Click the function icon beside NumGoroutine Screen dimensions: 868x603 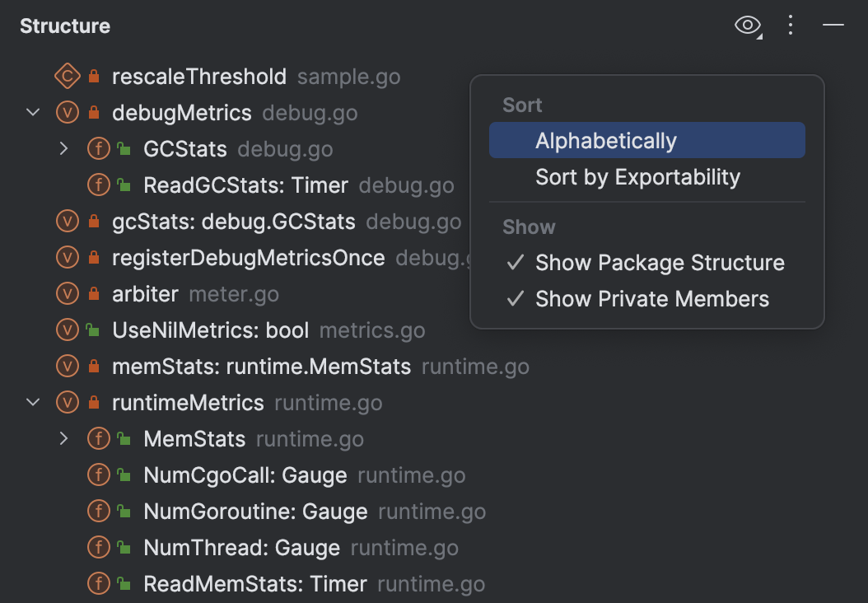98,512
